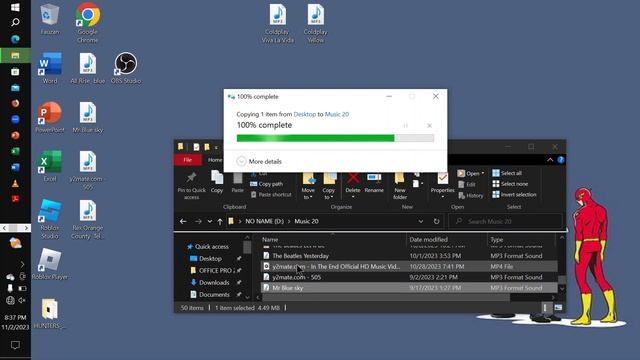
Task: Open the Recycle Bin desktop icon
Action: 50,18
